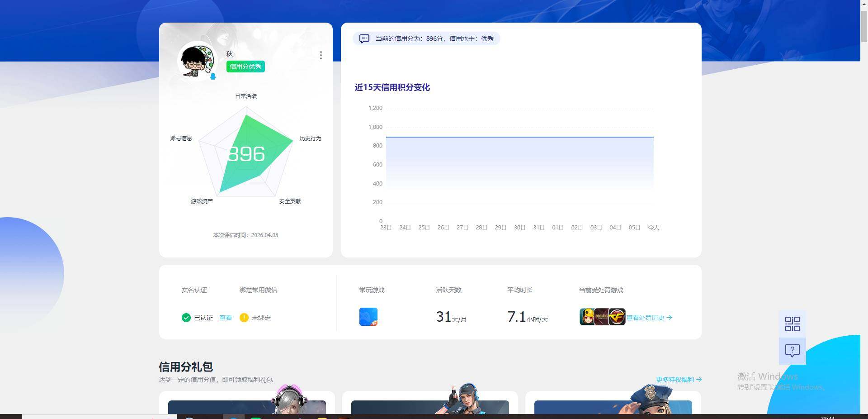Click the yellow warning icon beside 未绑定
The height and width of the screenshot is (419, 868).
point(244,318)
